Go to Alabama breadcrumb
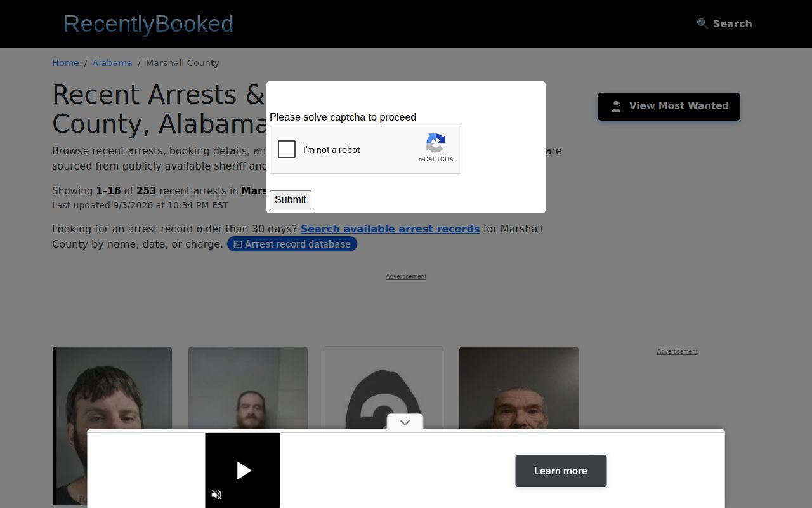This screenshot has height=508, width=812. (x=112, y=63)
